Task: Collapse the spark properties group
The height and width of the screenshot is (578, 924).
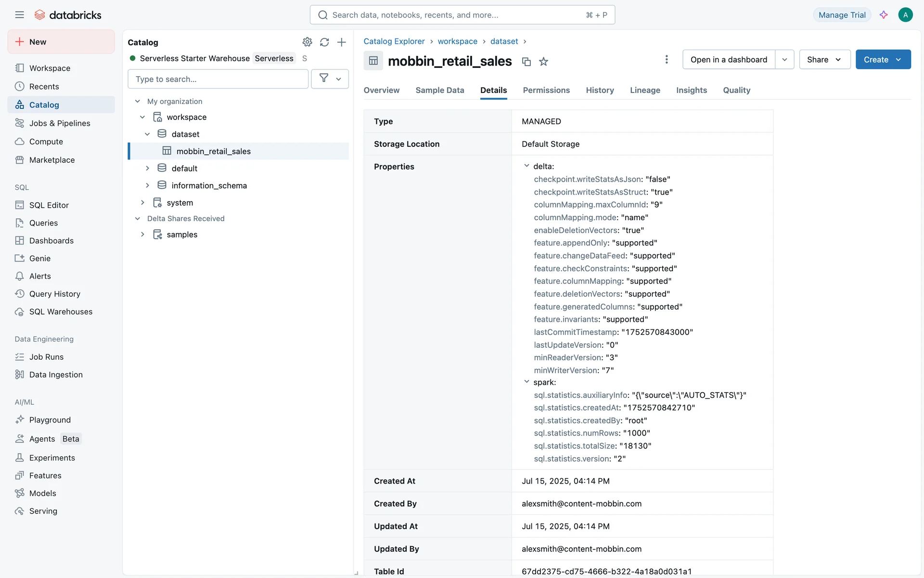Action: pos(526,381)
